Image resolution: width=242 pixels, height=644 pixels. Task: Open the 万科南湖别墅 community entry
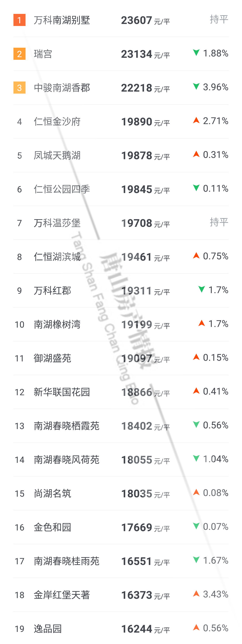(62, 20)
